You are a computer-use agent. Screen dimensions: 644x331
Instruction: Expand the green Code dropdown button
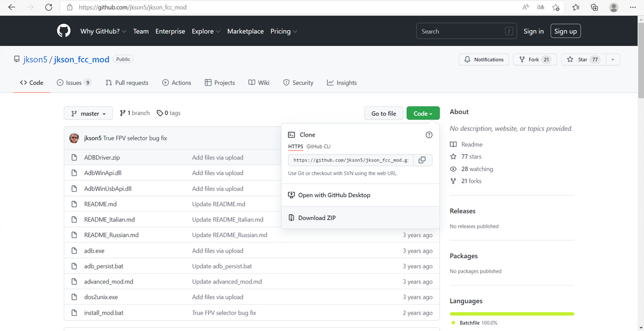[x=423, y=113]
